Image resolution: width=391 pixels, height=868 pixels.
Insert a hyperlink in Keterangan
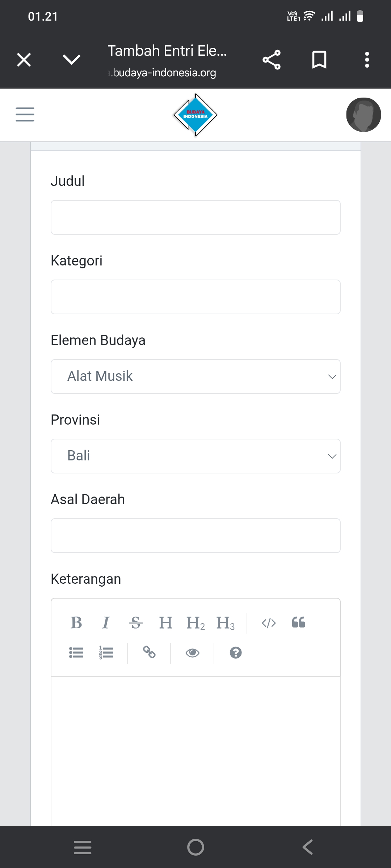(149, 653)
